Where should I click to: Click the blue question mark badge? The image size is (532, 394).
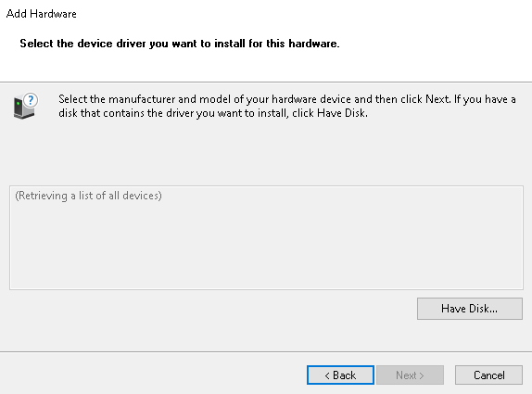pyautogui.click(x=31, y=100)
